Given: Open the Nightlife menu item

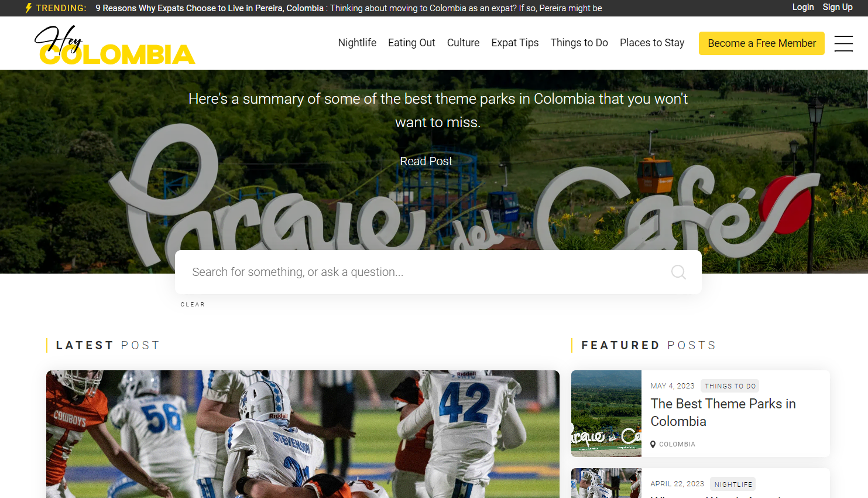Looking at the screenshot, I should click(x=357, y=43).
